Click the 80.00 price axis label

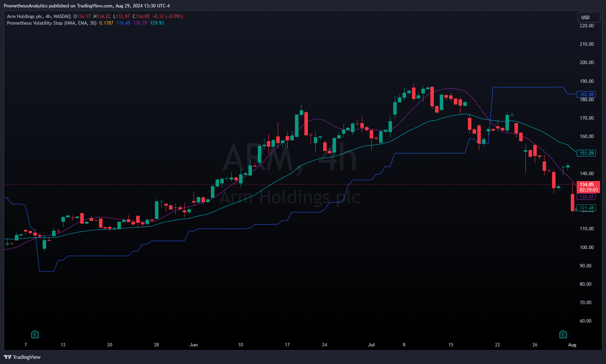(585, 284)
